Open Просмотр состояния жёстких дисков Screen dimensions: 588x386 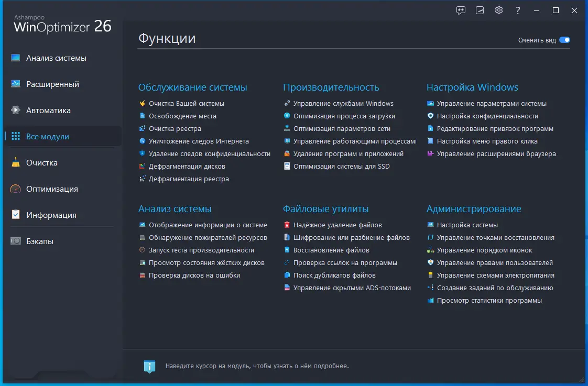point(206,263)
